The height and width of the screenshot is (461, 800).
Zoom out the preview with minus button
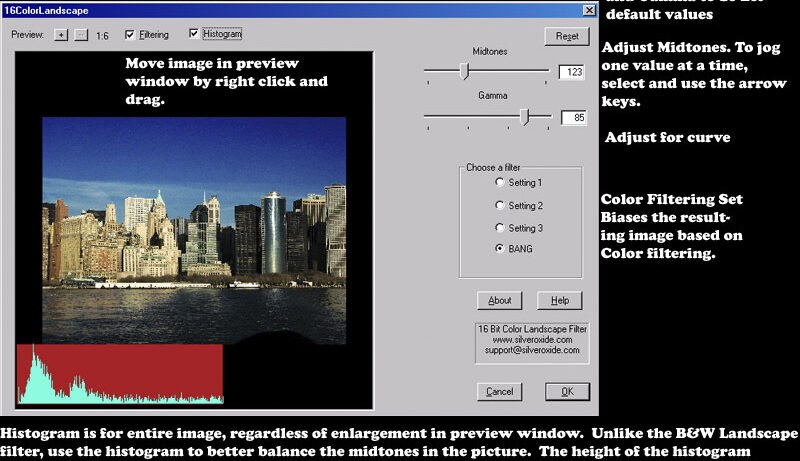click(x=81, y=35)
